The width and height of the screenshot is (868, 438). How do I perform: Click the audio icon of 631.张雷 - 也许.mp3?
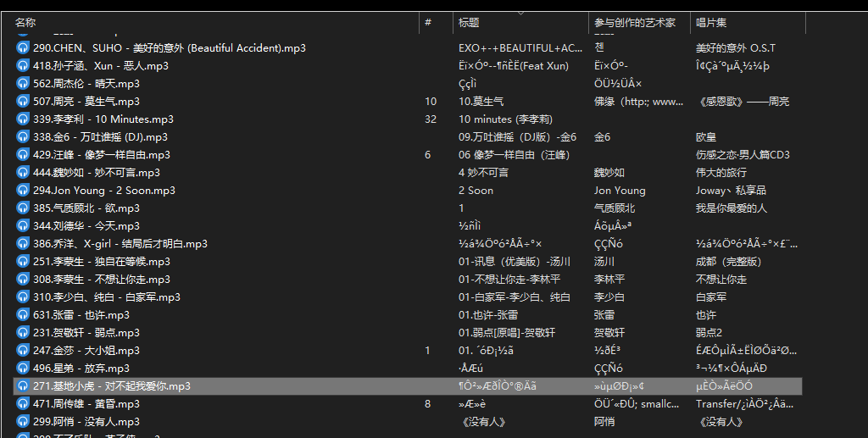23,314
